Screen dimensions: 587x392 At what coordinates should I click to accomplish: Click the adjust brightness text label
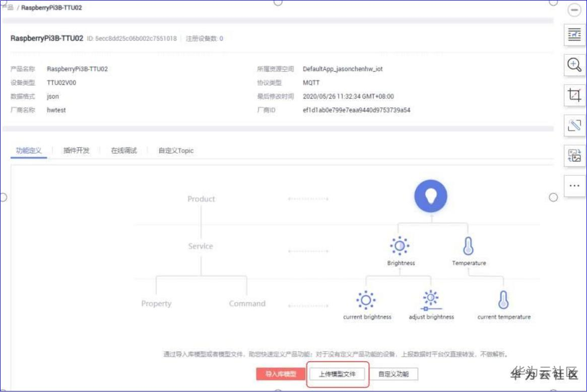coord(431,317)
